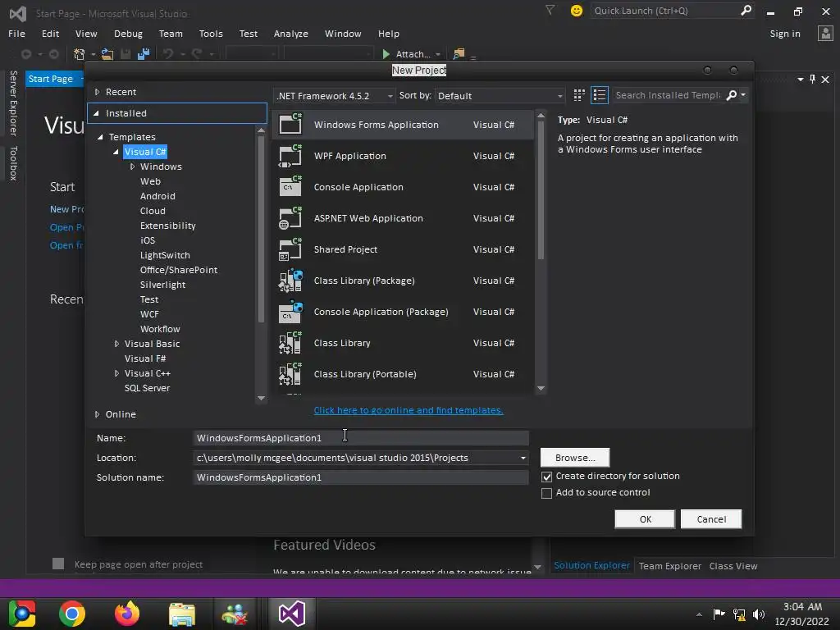Image resolution: width=840 pixels, height=630 pixels.
Task: Click Sign in at top right
Action: [785, 34]
